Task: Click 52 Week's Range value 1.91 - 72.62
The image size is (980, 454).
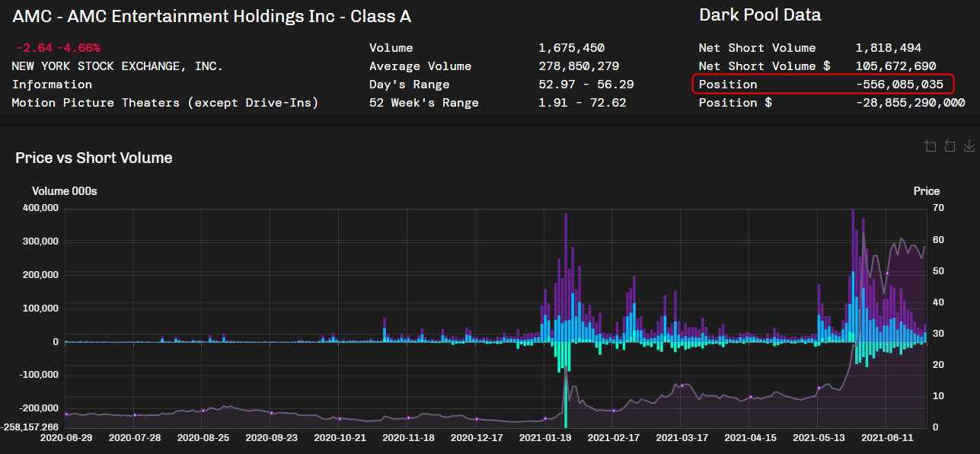Action: 583,103
